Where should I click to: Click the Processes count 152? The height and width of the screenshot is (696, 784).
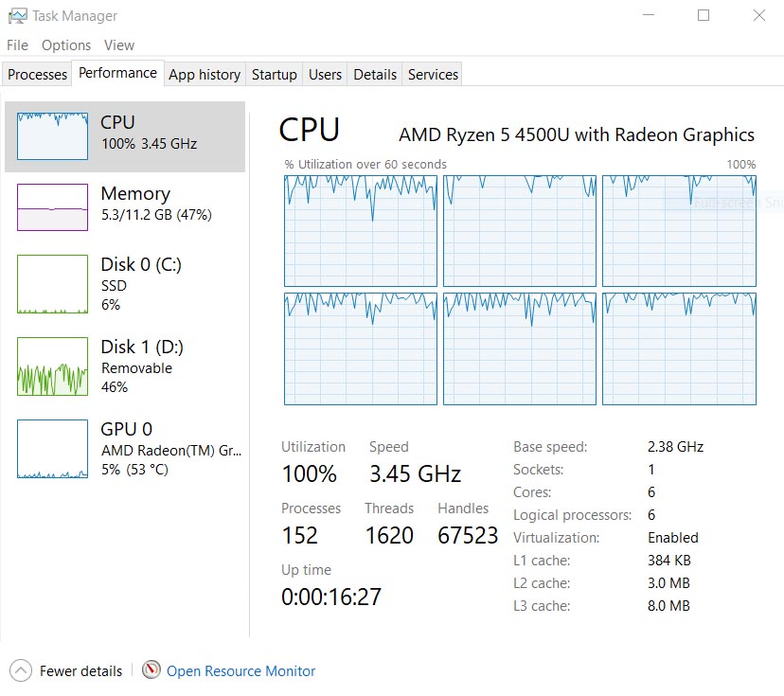tap(300, 536)
